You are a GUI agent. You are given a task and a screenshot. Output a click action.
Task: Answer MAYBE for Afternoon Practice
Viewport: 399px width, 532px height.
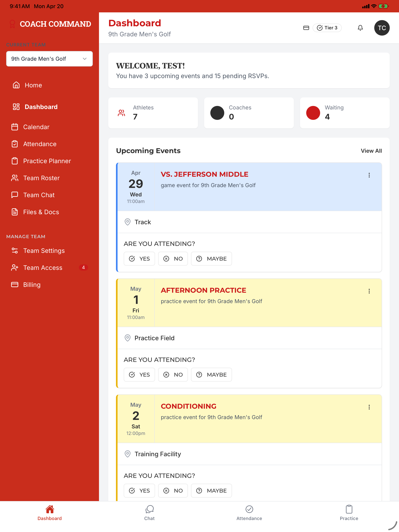click(x=211, y=375)
